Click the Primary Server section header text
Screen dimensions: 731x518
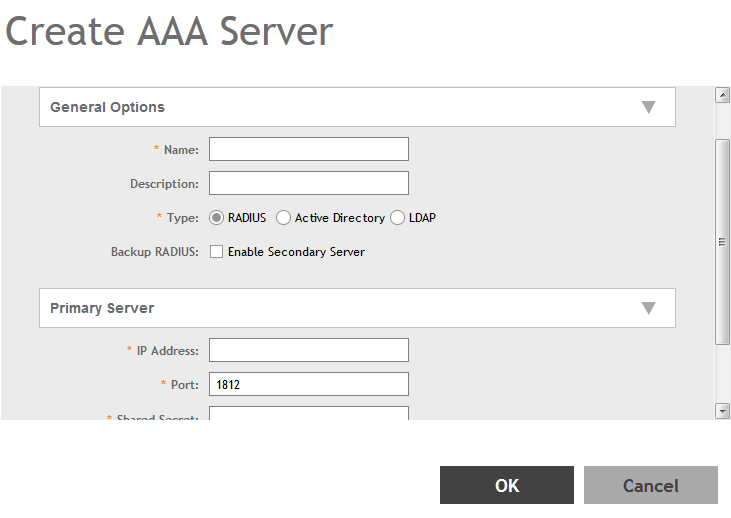[x=102, y=308]
